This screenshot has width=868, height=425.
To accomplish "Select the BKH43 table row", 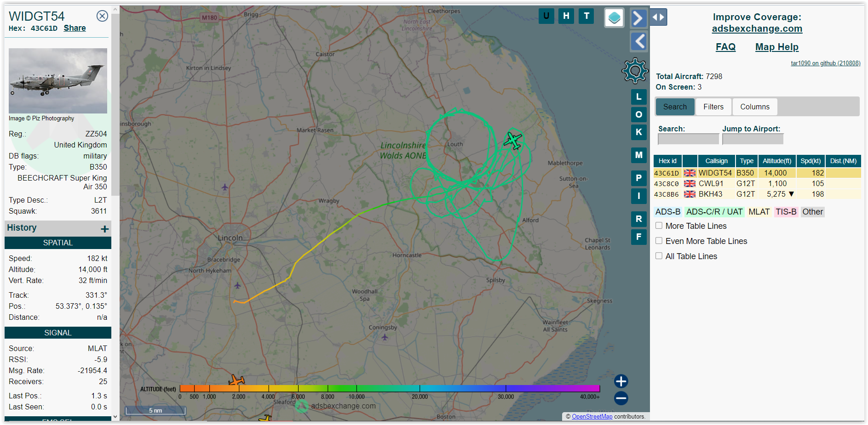I will pyautogui.click(x=757, y=194).
